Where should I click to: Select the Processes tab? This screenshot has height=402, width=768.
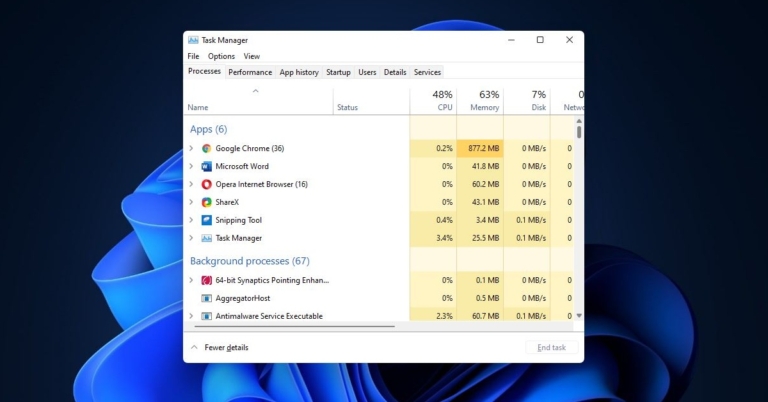204,71
